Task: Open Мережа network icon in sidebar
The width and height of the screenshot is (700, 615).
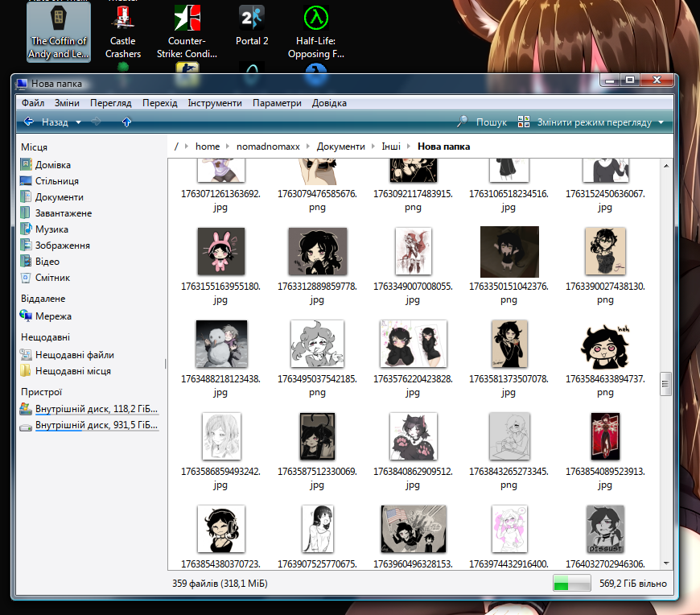Action: tap(26, 316)
